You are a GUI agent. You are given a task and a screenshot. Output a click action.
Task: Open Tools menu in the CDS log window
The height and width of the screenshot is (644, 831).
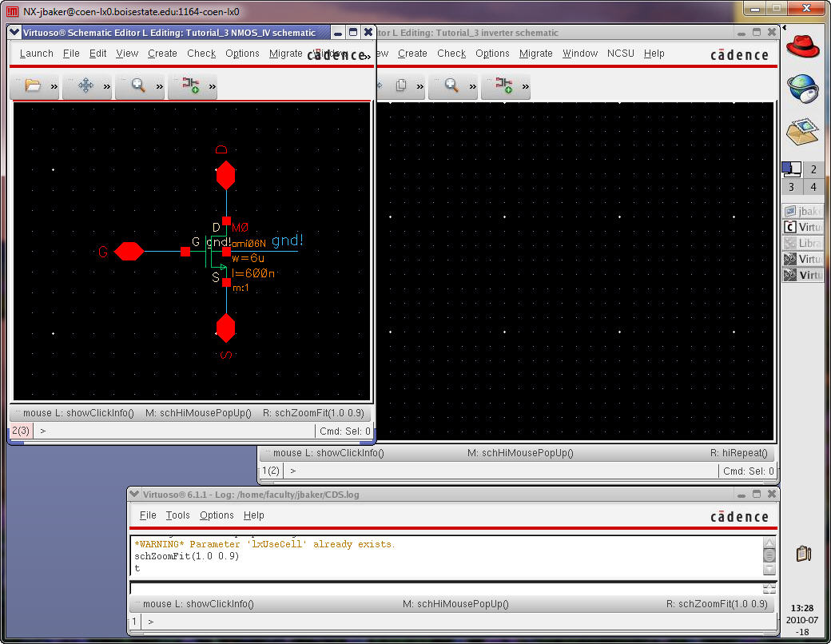[177, 515]
